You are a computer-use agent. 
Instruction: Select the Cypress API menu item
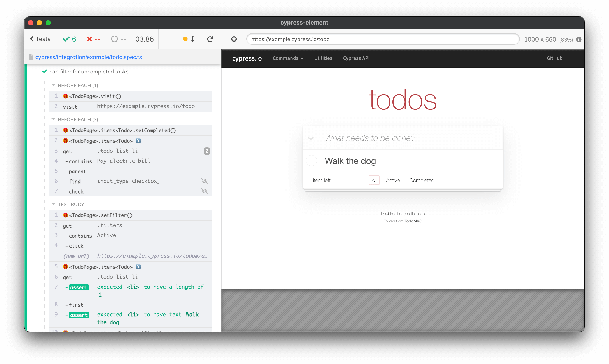pyautogui.click(x=356, y=58)
